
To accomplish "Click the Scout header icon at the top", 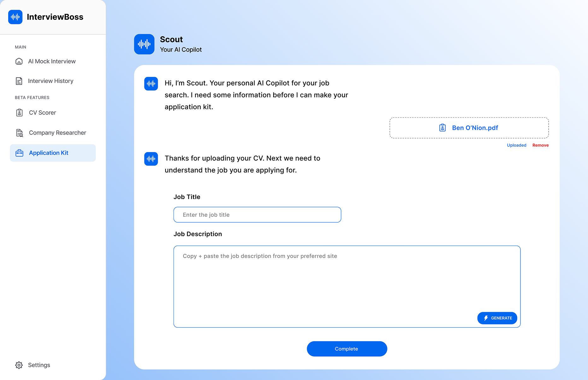I will pos(144,44).
